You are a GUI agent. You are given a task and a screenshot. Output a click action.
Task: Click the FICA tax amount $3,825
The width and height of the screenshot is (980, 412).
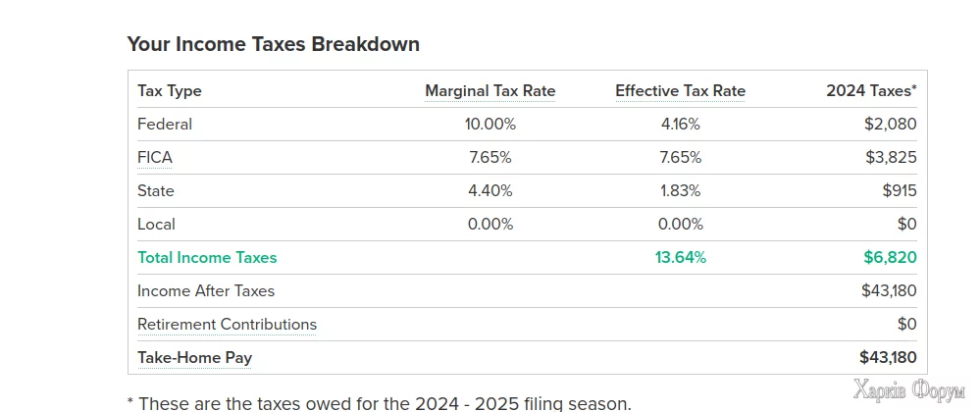[891, 158]
